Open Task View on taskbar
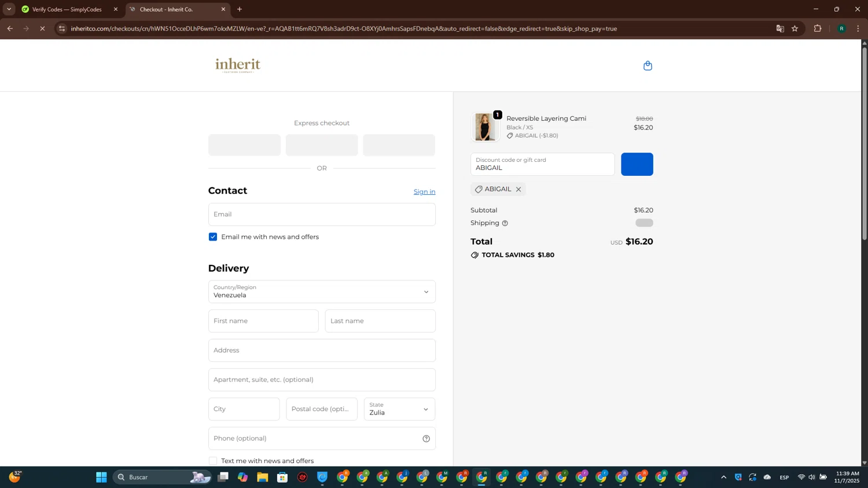Image resolution: width=868 pixels, height=488 pixels. tap(223, 477)
